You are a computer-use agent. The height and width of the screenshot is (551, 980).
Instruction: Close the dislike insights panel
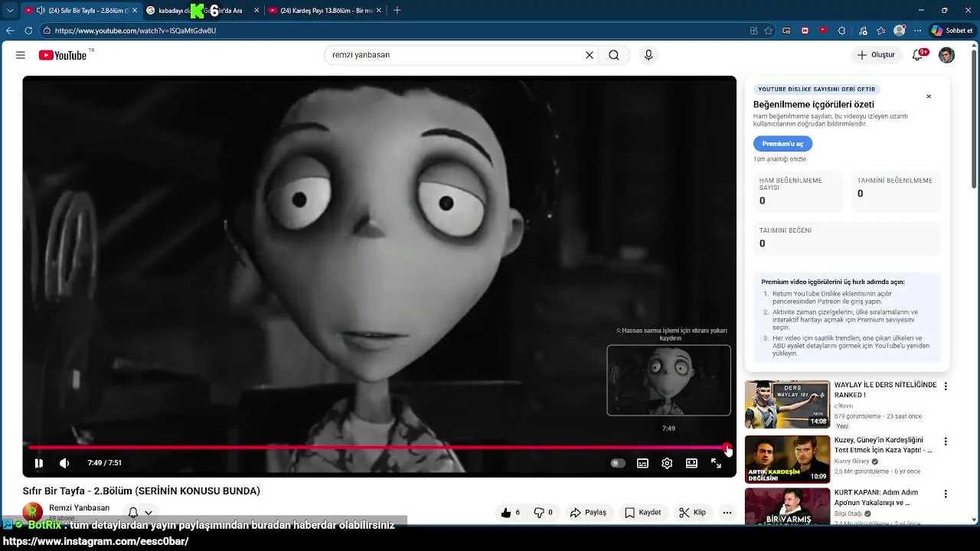[x=929, y=96]
